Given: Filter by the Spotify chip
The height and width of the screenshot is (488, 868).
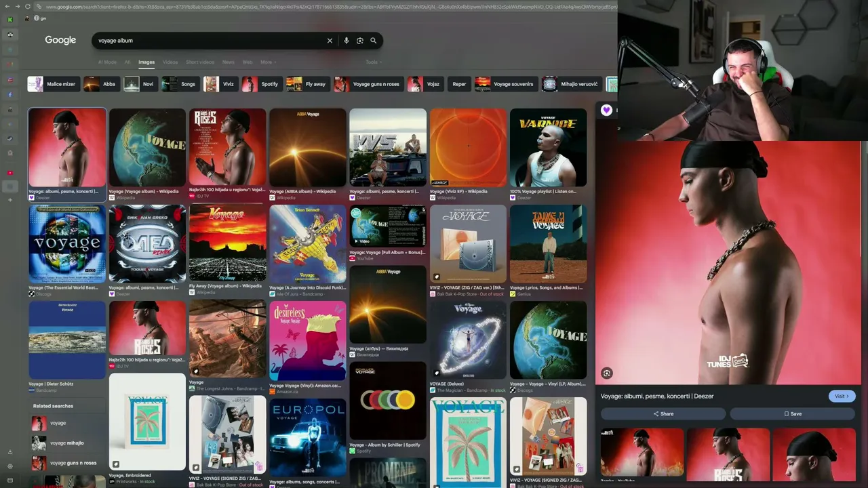Looking at the screenshot, I should (262, 84).
